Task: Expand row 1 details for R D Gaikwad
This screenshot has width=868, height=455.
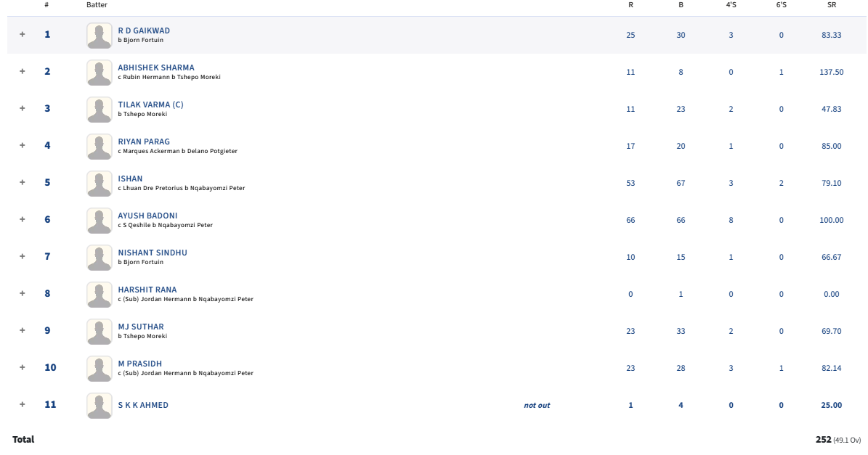Action: click(x=22, y=34)
